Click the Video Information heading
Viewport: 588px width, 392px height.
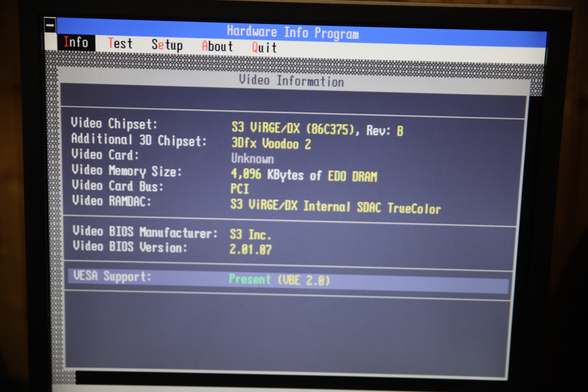[x=291, y=81]
